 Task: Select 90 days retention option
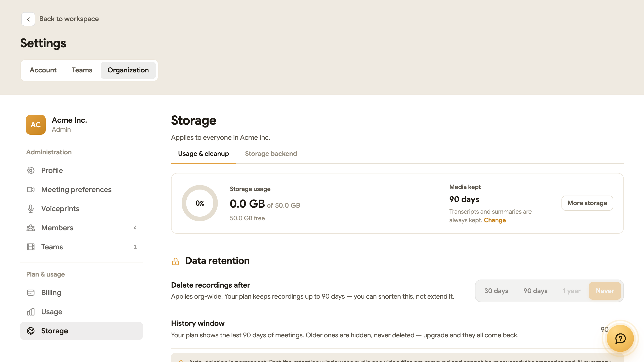[x=535, y=291]
